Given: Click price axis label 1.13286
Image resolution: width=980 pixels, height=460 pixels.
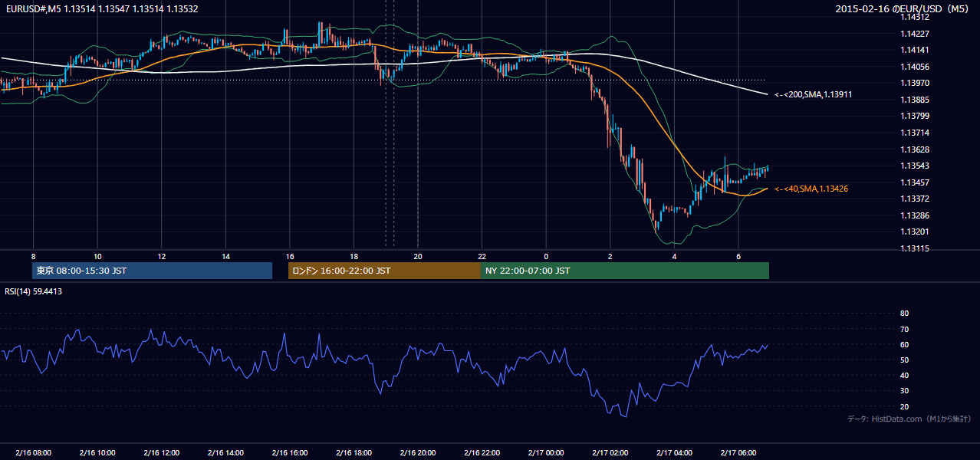Looking at the screenshot, I should [x=915, y=215].
